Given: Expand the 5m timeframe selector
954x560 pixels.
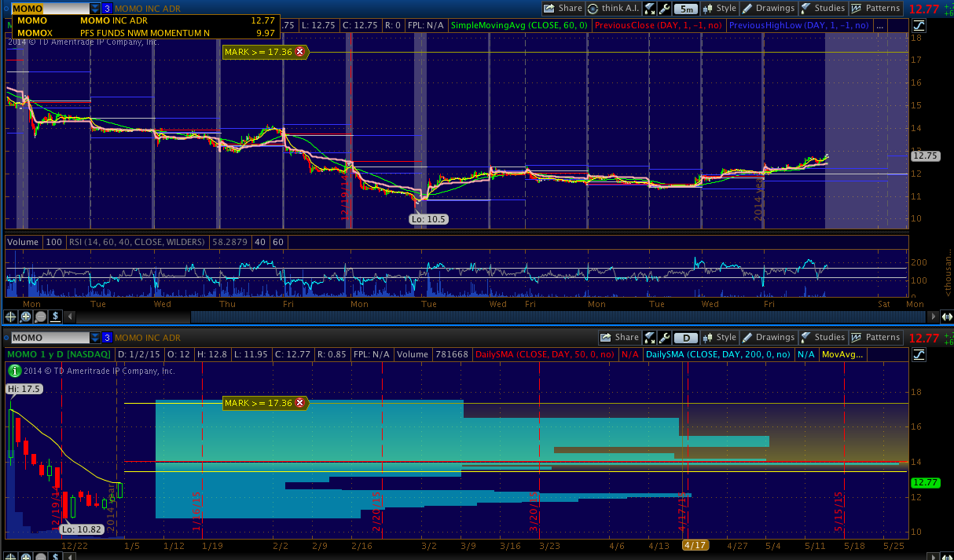Looking at the screenshot, I should pos(685,9).
